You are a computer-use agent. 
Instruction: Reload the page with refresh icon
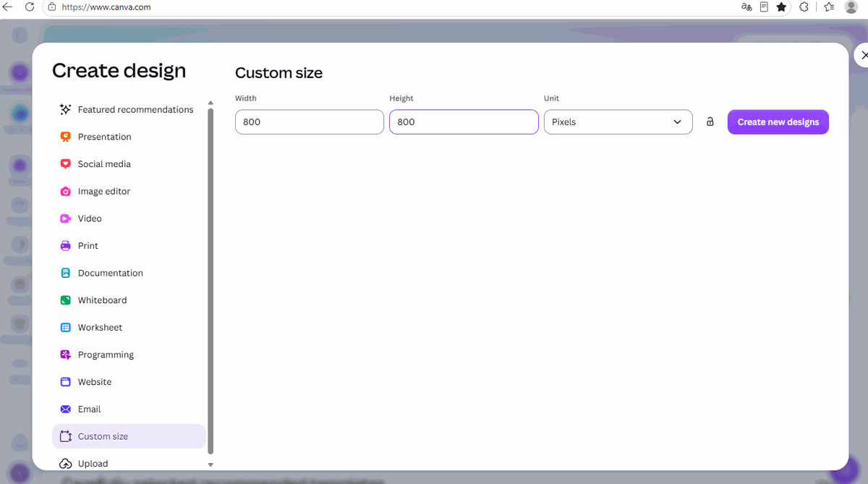click(30, 7)
